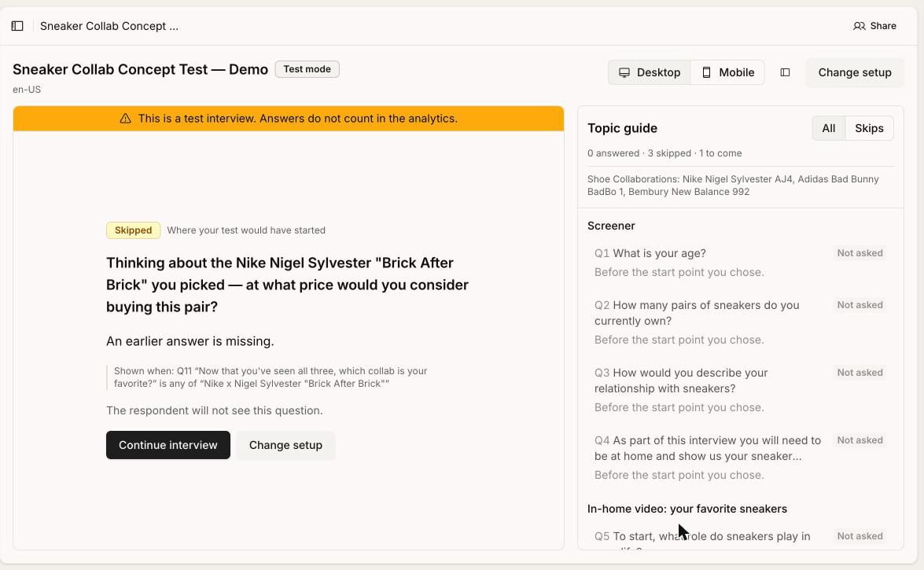Switch preview to Desktop
The width and height of the screenshot is (924, 570).
click(650, 72)
